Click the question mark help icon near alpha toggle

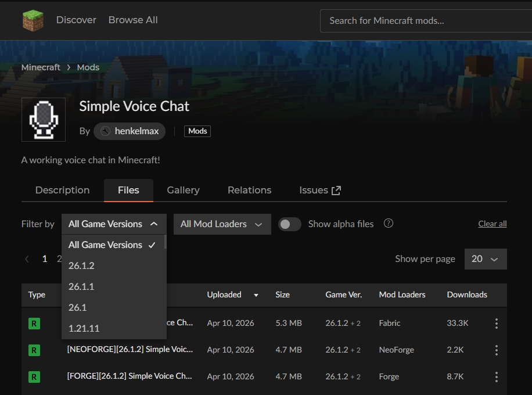[388, 223]
